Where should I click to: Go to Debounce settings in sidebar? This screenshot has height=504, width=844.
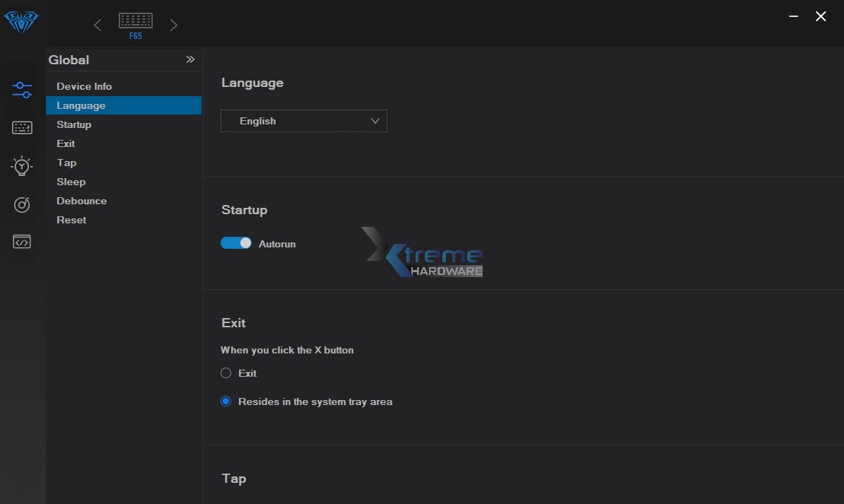[82, 201]
